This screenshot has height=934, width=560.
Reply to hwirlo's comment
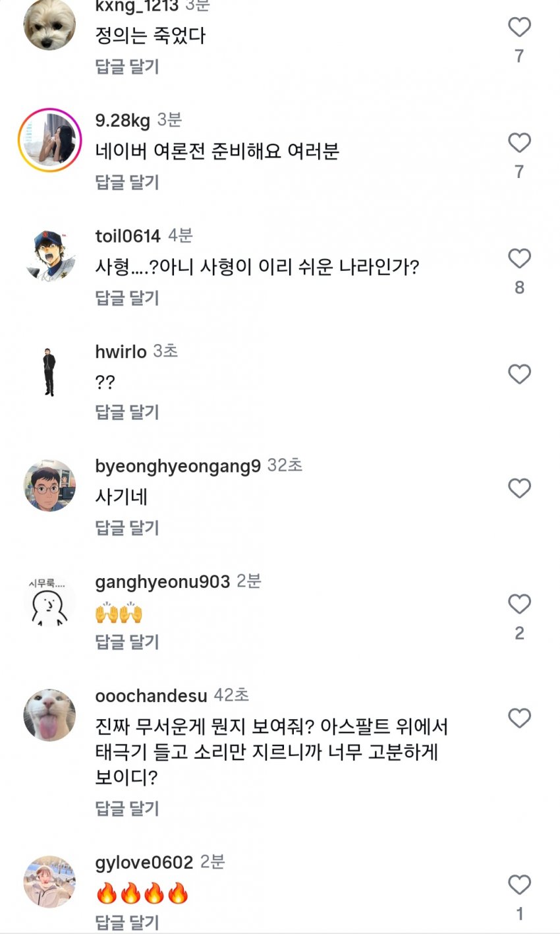[x=127, y=412]
